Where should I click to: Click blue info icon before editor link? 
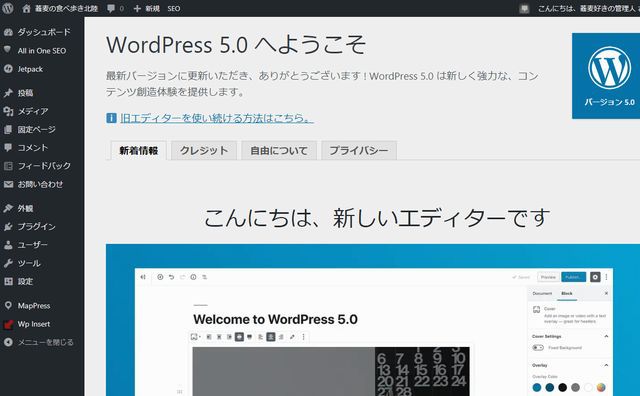click(x=111, y=118)
